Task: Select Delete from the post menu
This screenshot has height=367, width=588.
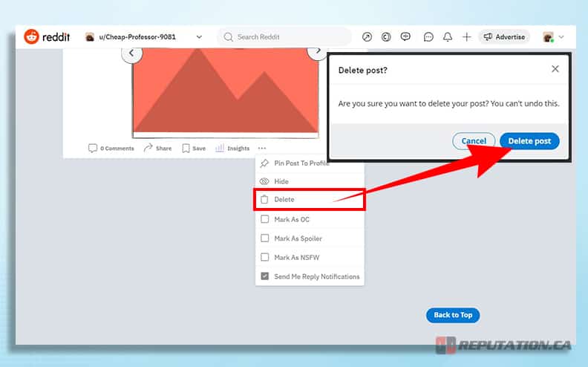Action: 284,199
